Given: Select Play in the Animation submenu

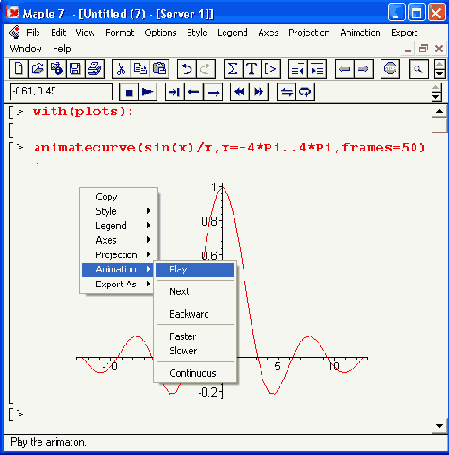Looking at the screenshot, I should pos(195,270).
